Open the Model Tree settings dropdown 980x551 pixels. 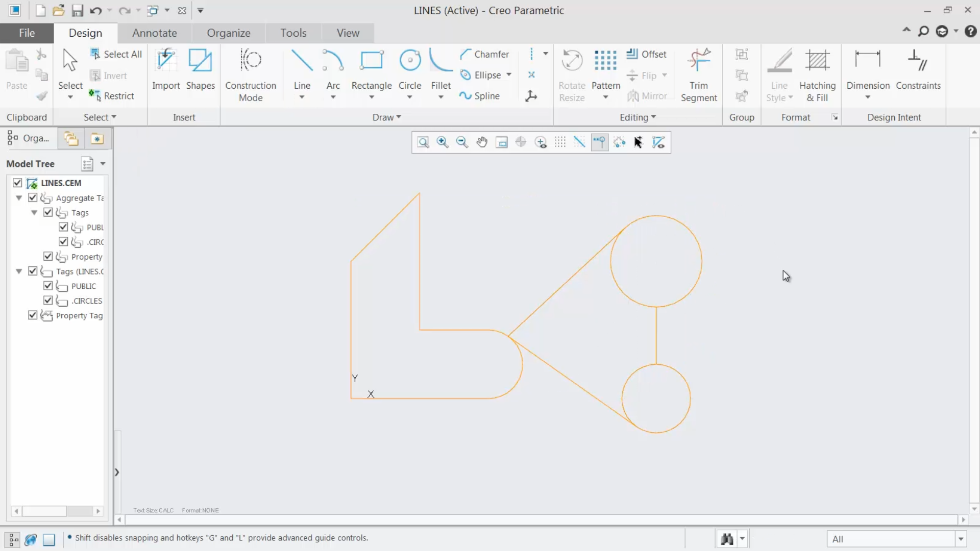104,163
